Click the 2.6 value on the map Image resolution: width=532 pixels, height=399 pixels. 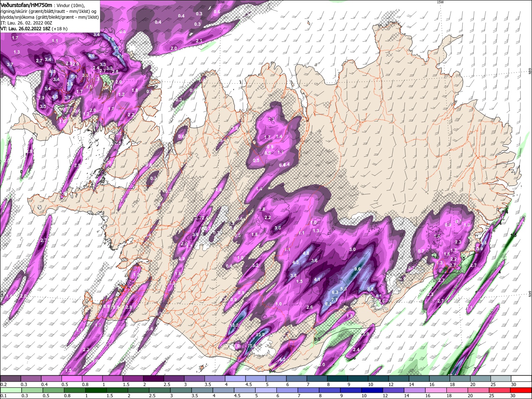click(x=309, y=307)
